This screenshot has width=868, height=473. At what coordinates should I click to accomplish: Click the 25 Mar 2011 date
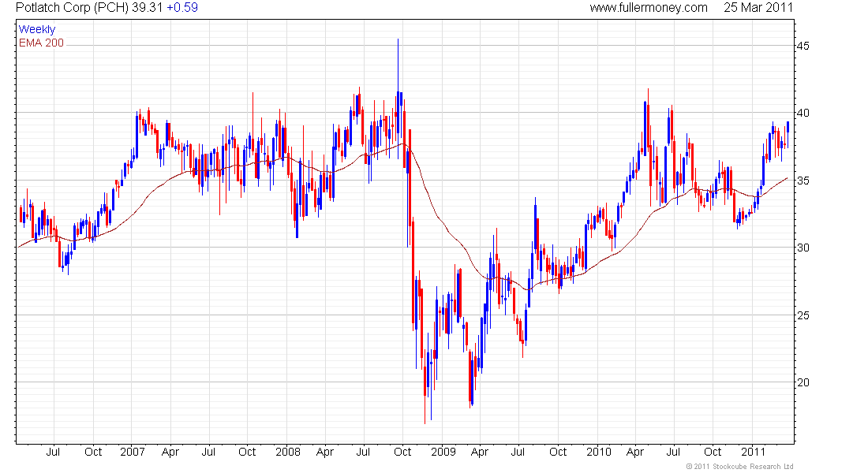click(758, 8)
